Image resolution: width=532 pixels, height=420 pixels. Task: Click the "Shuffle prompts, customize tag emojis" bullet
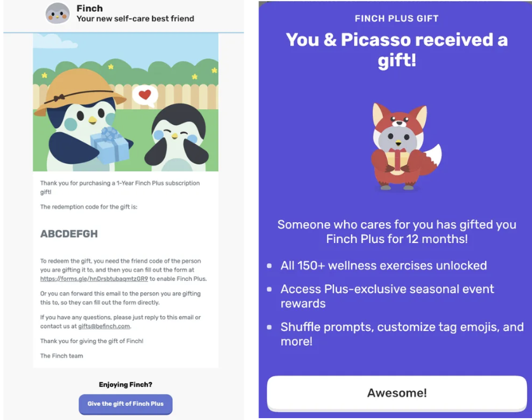pos(402,334)
